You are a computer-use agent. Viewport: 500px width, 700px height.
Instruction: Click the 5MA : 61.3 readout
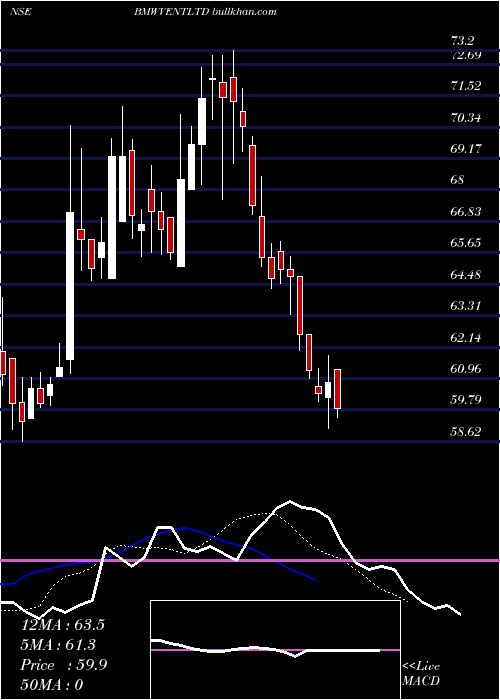coord(58,645)
